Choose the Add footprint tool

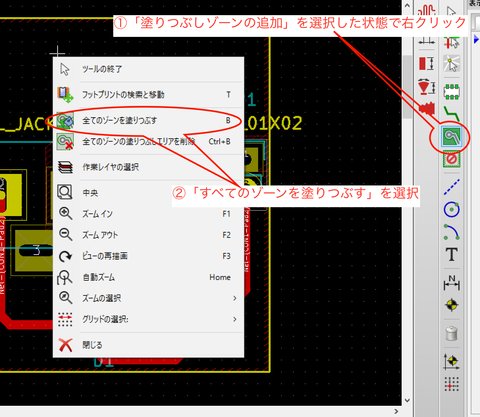(x=452, y=91)
